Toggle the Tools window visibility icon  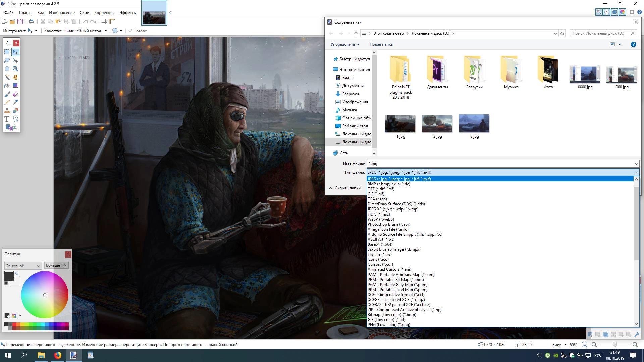click(599, 12)
